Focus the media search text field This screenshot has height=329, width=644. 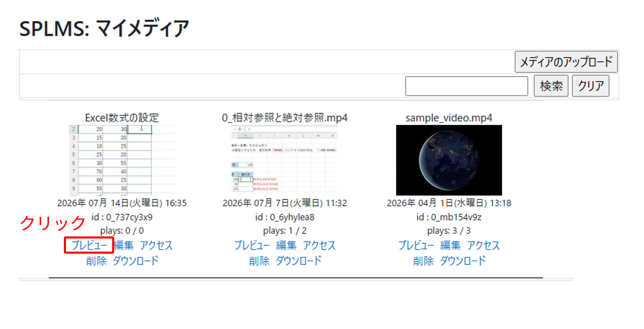coord(467,86)
